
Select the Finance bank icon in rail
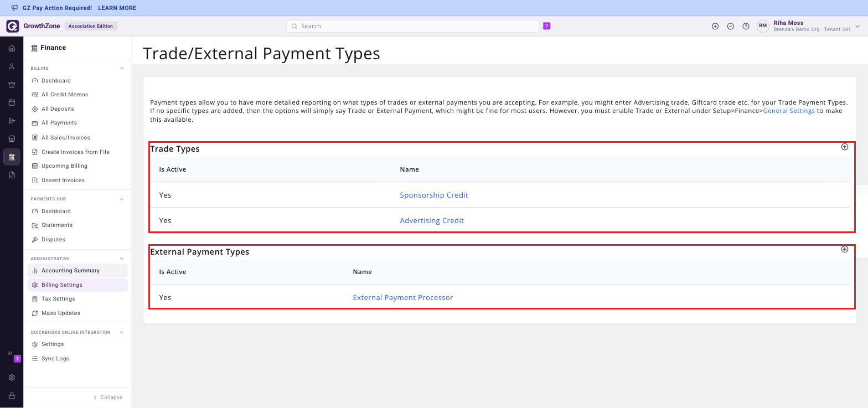pyautogui.click(x=12, y=157)
